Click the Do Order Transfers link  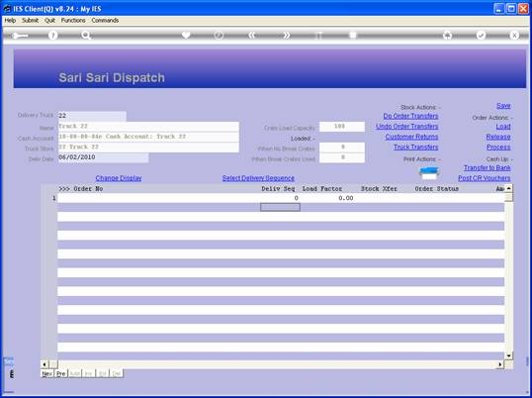410,116
